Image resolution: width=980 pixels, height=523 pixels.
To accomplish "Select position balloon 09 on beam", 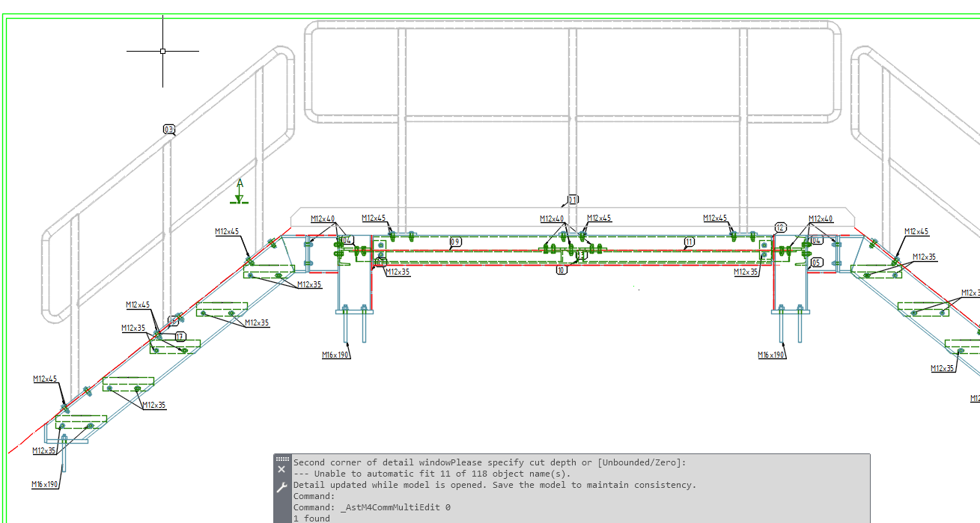I will pyautogui.click(x=455, y=242).
